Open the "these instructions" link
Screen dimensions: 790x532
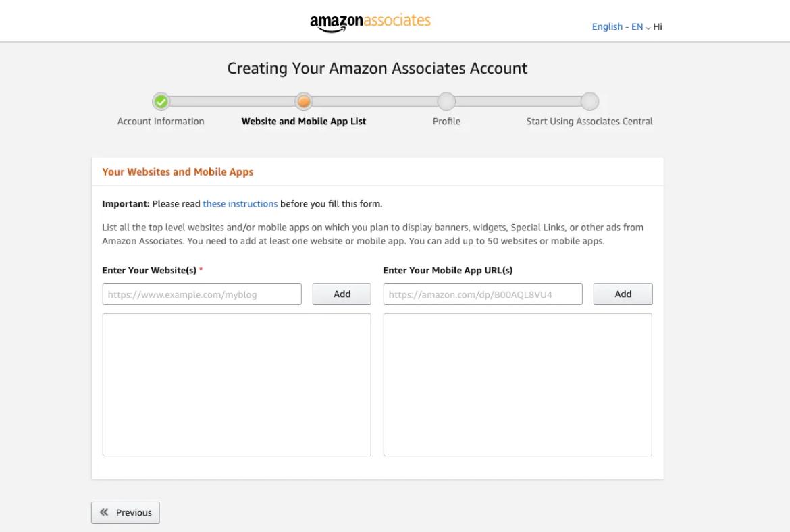[240, 204]
